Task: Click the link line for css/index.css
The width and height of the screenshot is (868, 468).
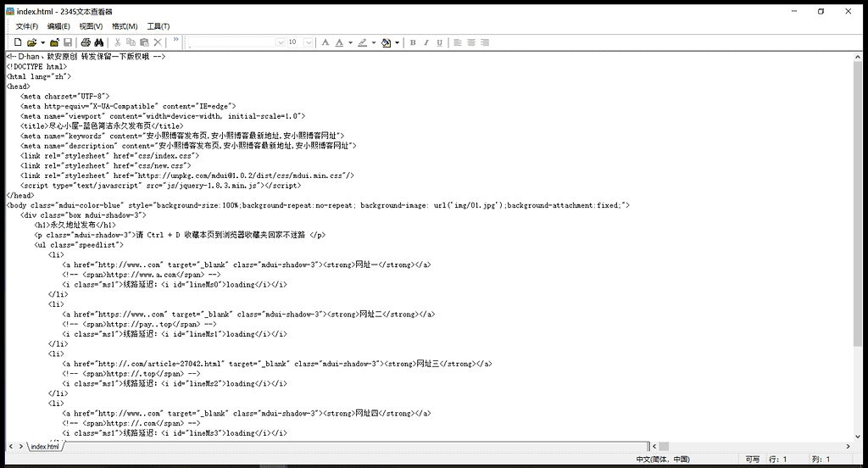Action: pyautogui.click(x=109, y=156)
